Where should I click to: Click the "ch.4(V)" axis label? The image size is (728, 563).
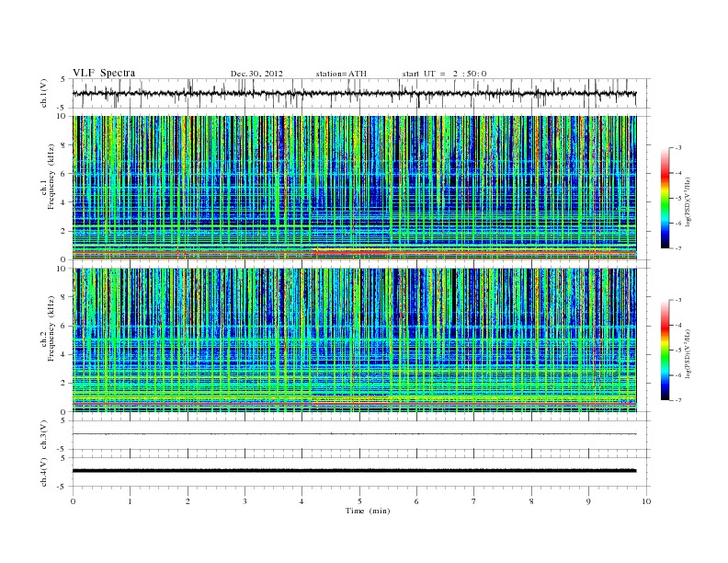pos(44,472)
